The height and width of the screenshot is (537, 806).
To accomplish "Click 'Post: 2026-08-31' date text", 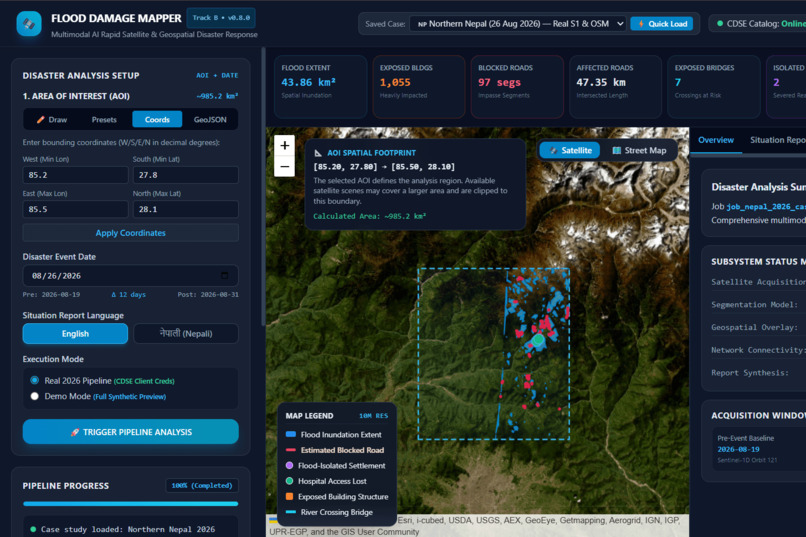I will [208, 295].
